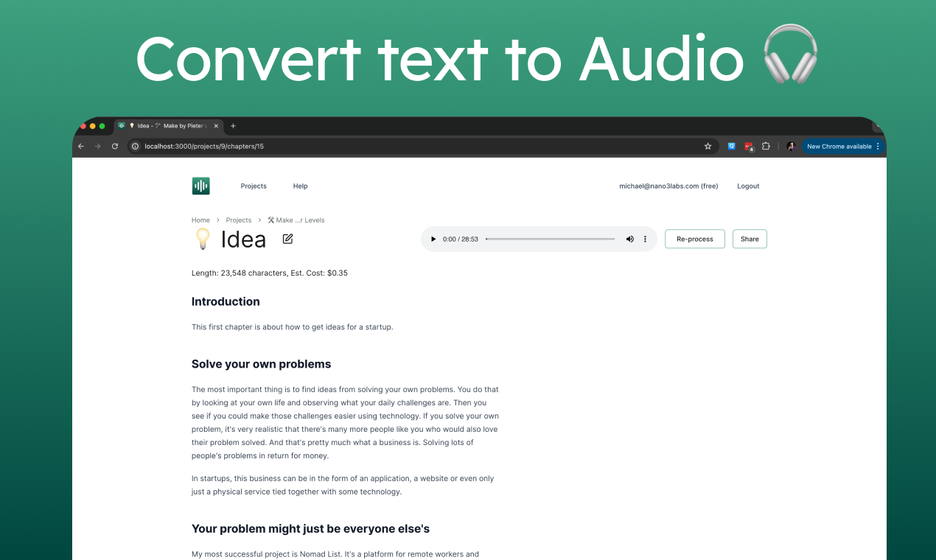This screenshot has height=560, width=936.
Task: Open the Projects menu in the navigation
Action: (x=254, y=186)
